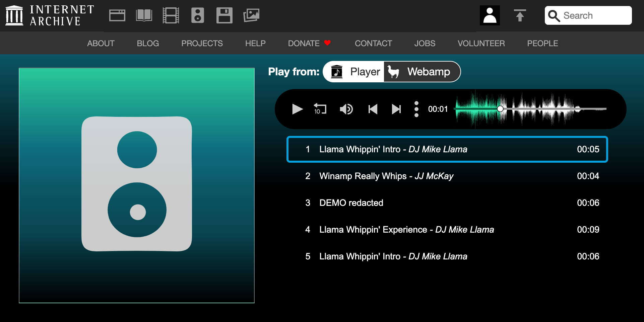Open the PROJECTS menu item
Screen dimensions: 644x322
pos(202,44)
